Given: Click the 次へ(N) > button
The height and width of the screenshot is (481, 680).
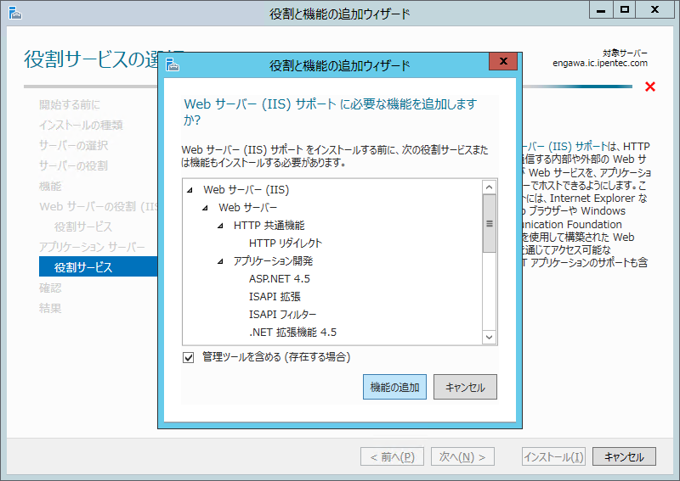Looking at the screenshot, I should pyautogui.click(x=463, y=457).
